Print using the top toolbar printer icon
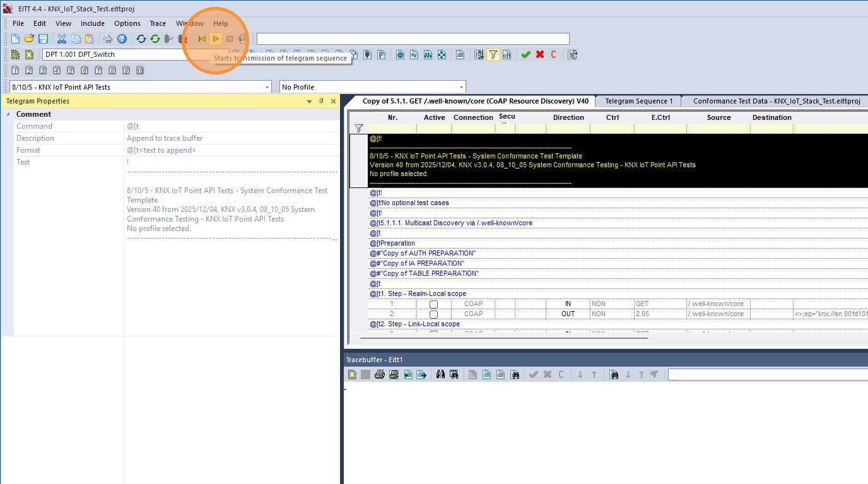The width and height of the screenshot is (868, 484). [108, 39]
